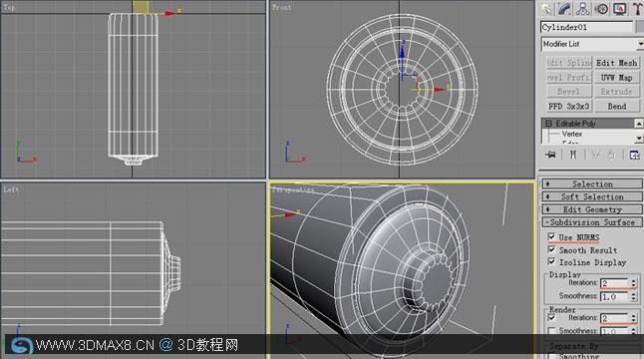Click the Bend modifier button
Screen dimensions: 644x359
(x=616, y=106)
